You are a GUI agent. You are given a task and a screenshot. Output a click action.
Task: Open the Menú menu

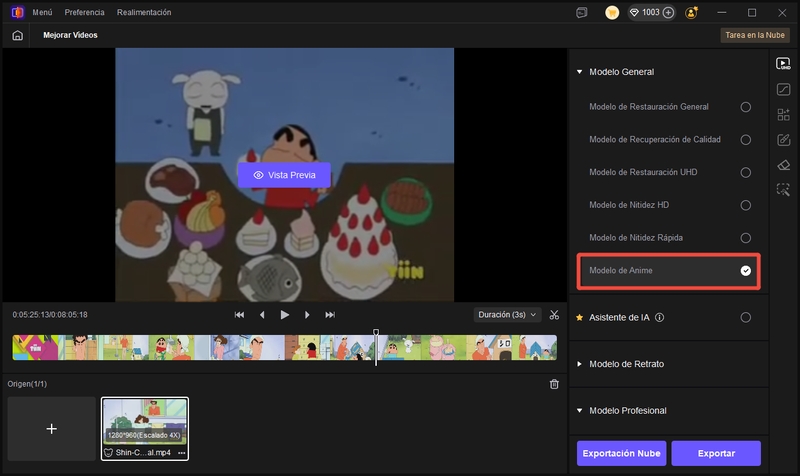click(x=42, y=12)
